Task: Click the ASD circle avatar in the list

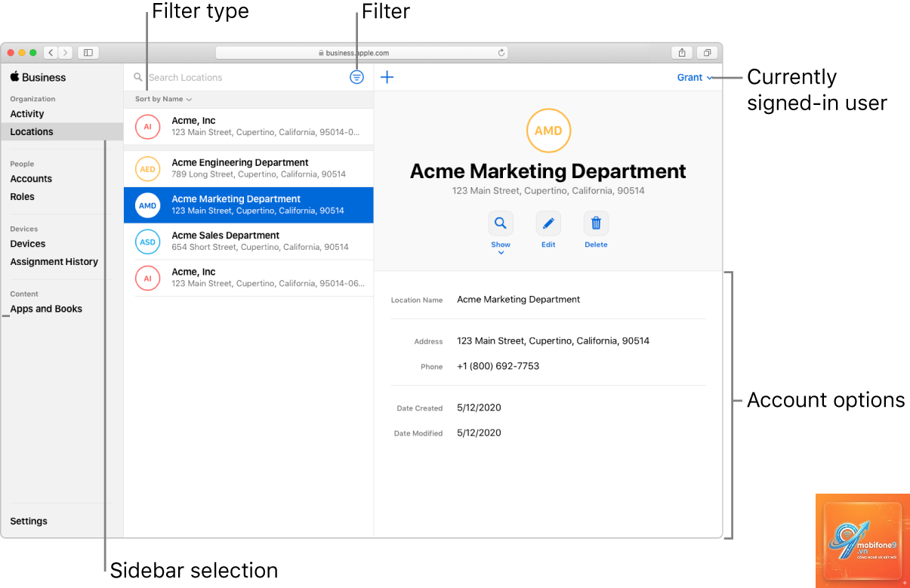Action: 147,242
